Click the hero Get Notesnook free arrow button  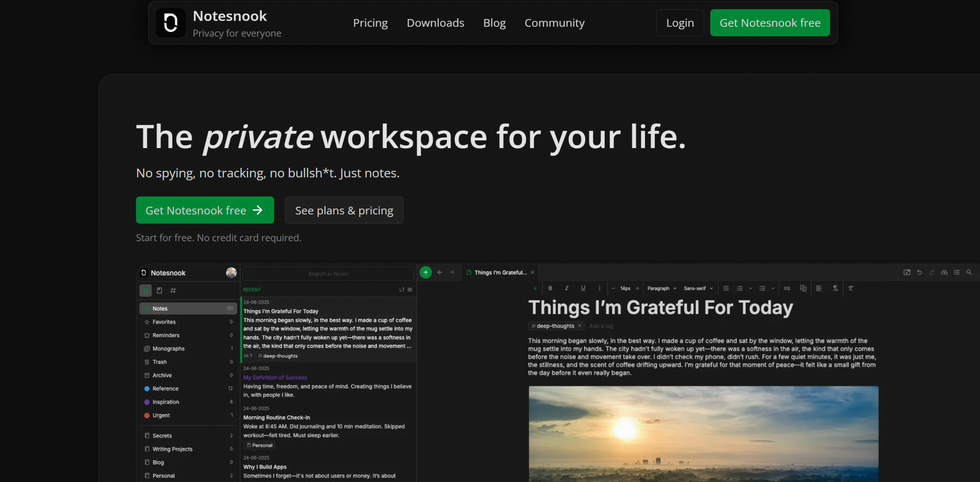(205, 210)
